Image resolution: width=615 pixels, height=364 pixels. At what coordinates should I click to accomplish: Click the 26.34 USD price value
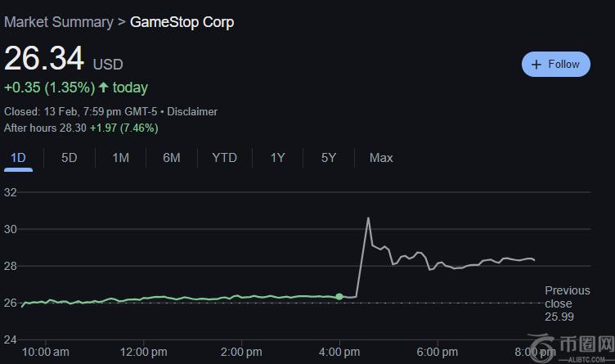(x=44, y=60)
